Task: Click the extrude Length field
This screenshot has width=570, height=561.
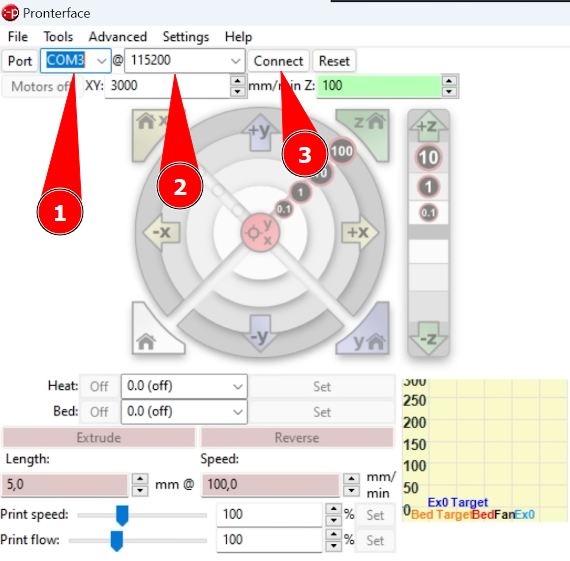Action: click(x=65, y=485)
